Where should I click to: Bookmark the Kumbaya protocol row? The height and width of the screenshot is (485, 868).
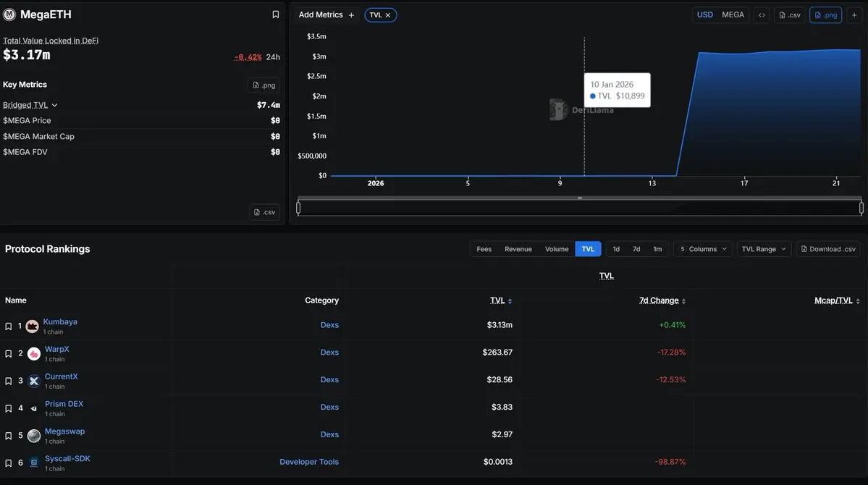click(8, 326)
